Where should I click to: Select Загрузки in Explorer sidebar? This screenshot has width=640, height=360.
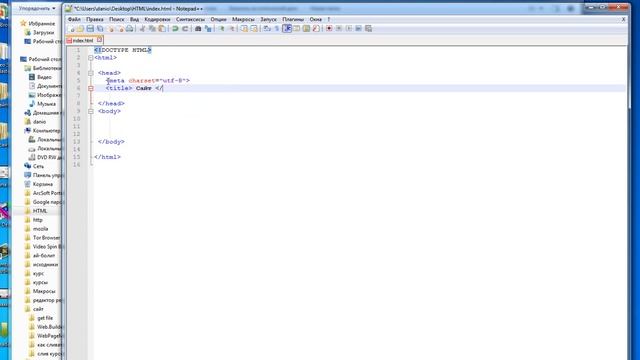tap(43, 32)
